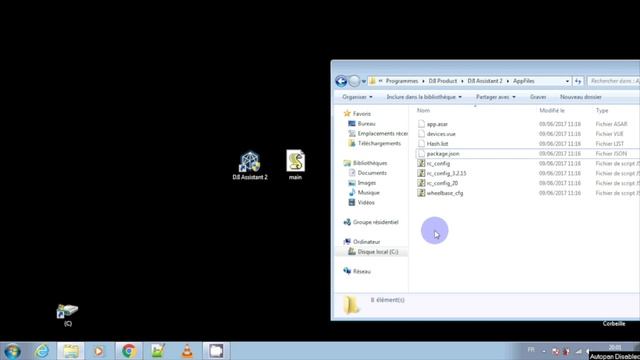Open the Images library
This screenshot has height=360, width=640.
click(367, 183)
